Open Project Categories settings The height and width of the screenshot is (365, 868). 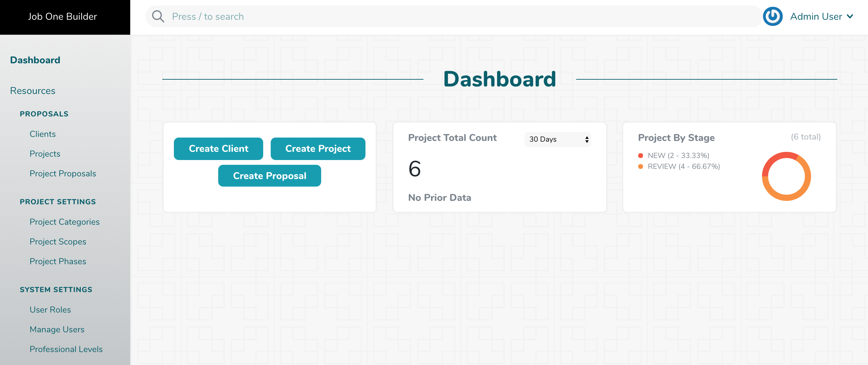[x=64, y=222]
